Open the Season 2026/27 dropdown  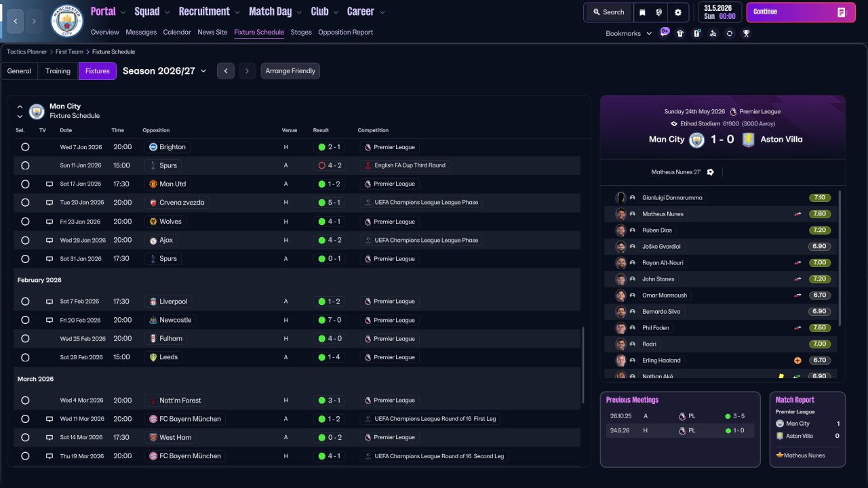coord(165,71)
